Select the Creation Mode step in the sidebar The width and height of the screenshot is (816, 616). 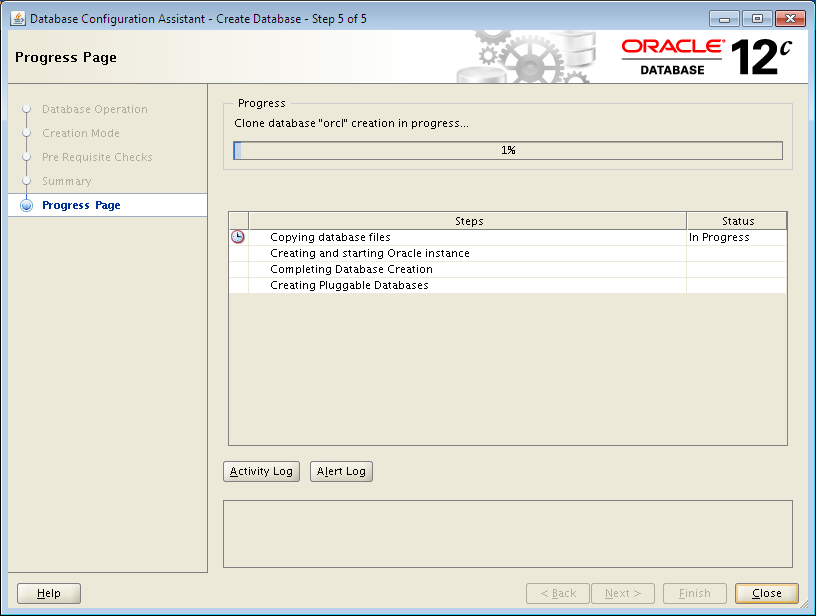coord(80,133)
